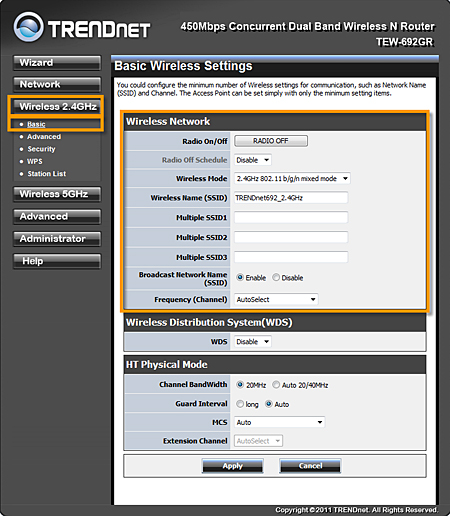Expand Radio Off Schedule dropdown

coord(253,160)
